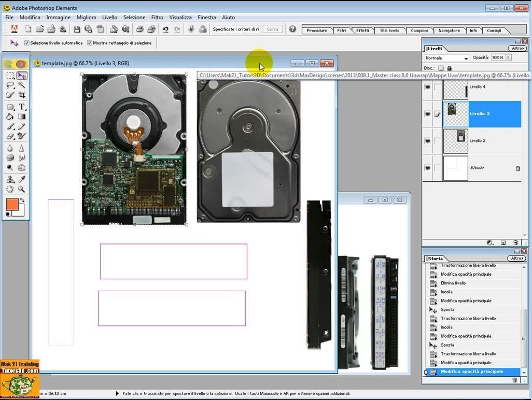Select the Dodge tool

pyautogui.click(x=10, y=167)
